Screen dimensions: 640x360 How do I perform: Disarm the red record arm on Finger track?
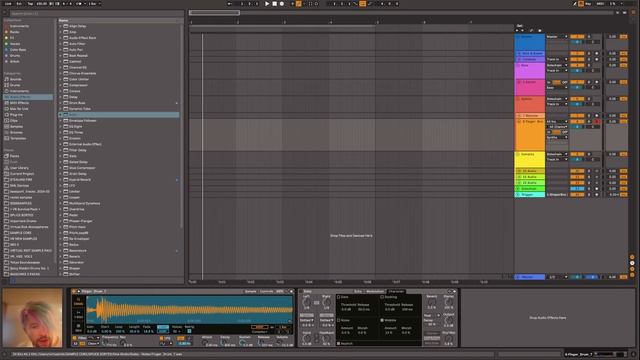click(597, 122)
